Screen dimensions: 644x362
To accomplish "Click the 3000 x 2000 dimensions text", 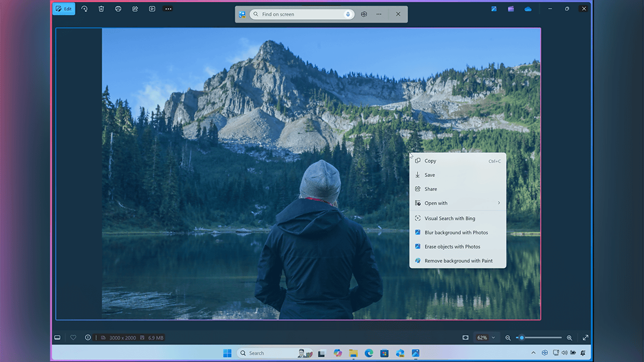I will click(x=122, y=338).
